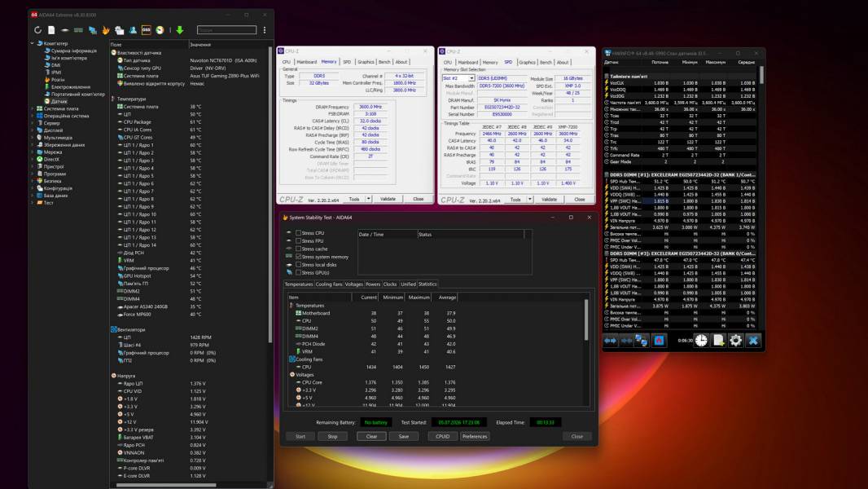The image size is (868, 489).
Task: Select DMI item in AIDA64 tree
Action: tap(56, 65)
